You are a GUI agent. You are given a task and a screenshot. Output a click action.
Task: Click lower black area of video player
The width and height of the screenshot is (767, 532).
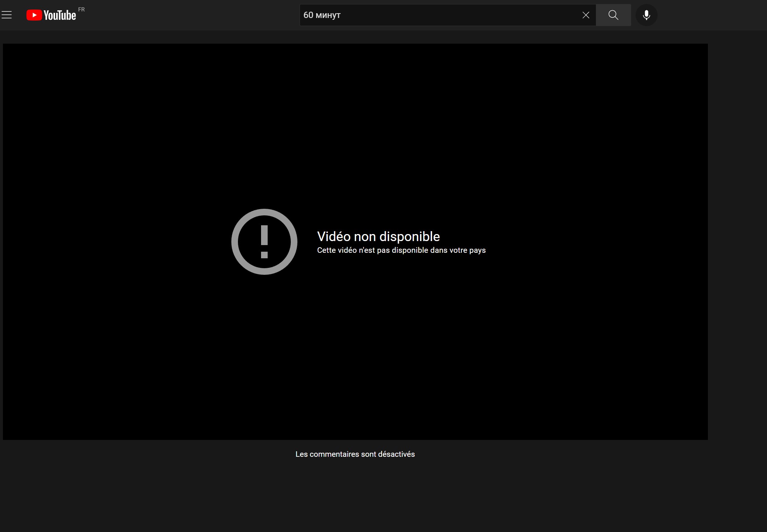click(x=355, y=367)
